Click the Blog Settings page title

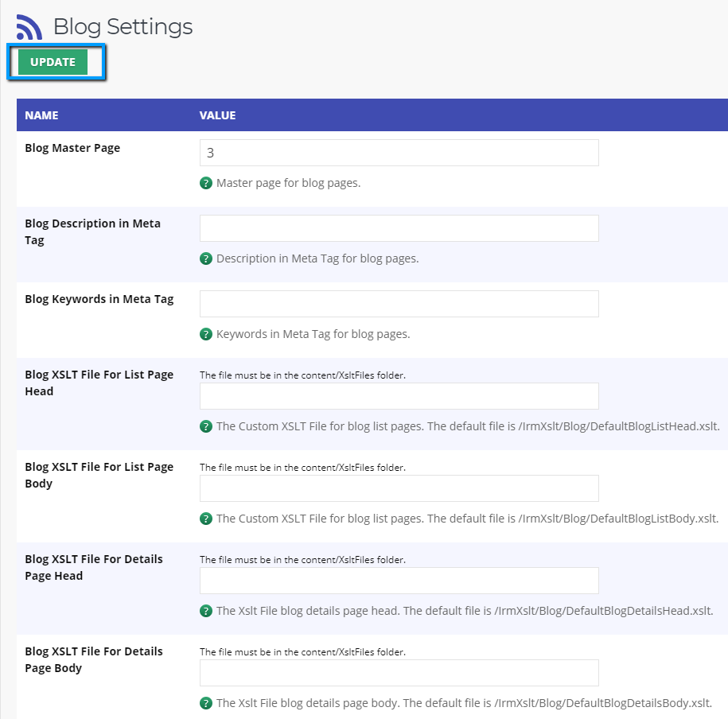coord(123,26)
